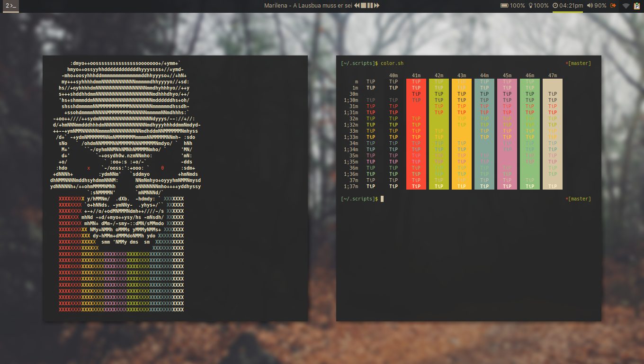Click the lightbulb brightness icon

tap(531, 6)
